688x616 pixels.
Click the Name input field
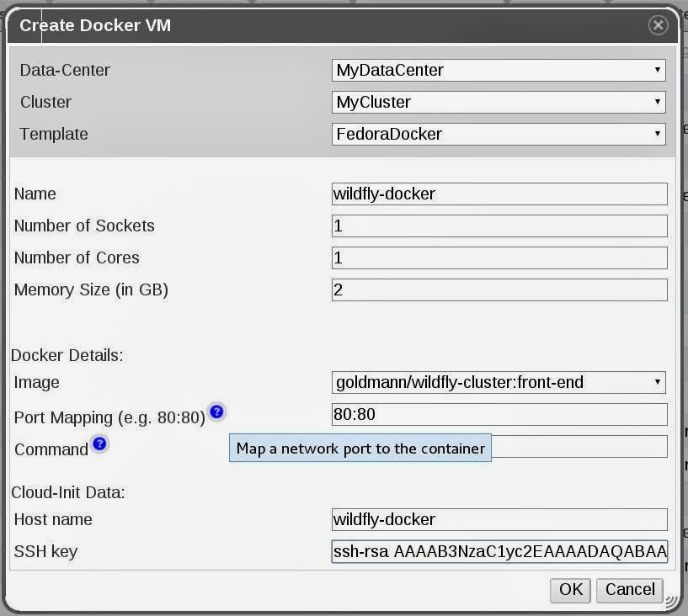click(x=499, y=194)
